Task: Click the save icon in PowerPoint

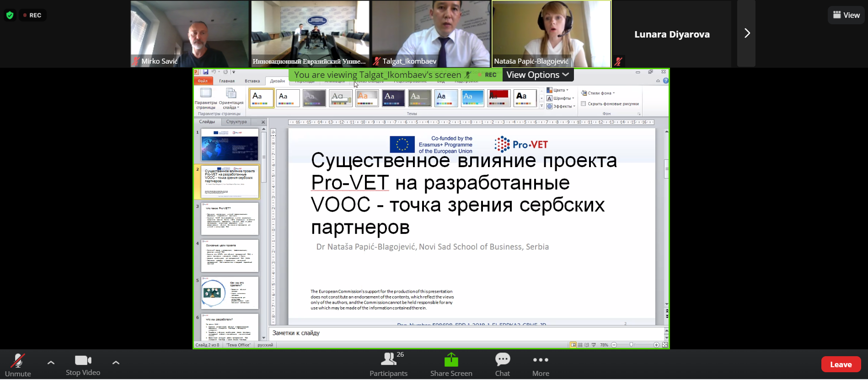Action: [206, 72]
